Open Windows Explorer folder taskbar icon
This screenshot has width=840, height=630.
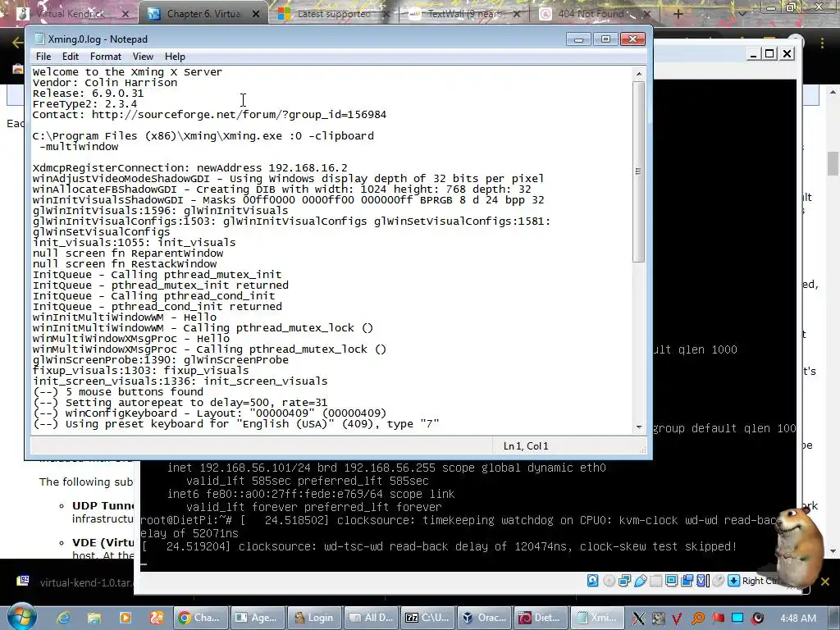(94, 618)
